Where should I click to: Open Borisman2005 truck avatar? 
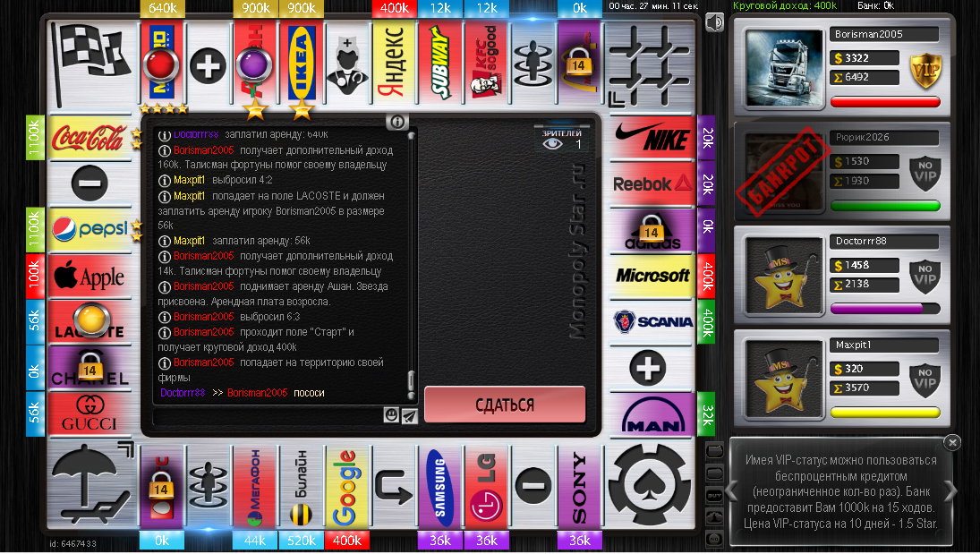(784, 69)
